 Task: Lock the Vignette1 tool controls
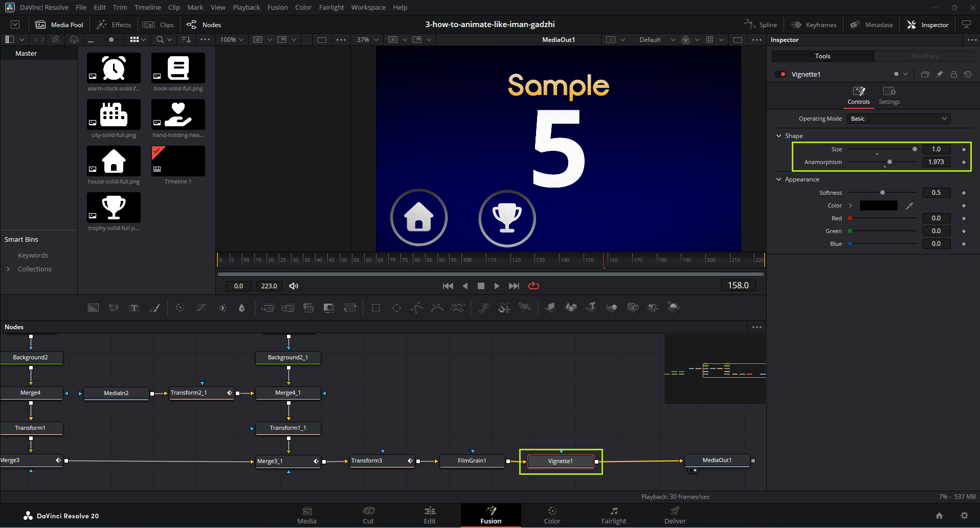coord(953,75)
